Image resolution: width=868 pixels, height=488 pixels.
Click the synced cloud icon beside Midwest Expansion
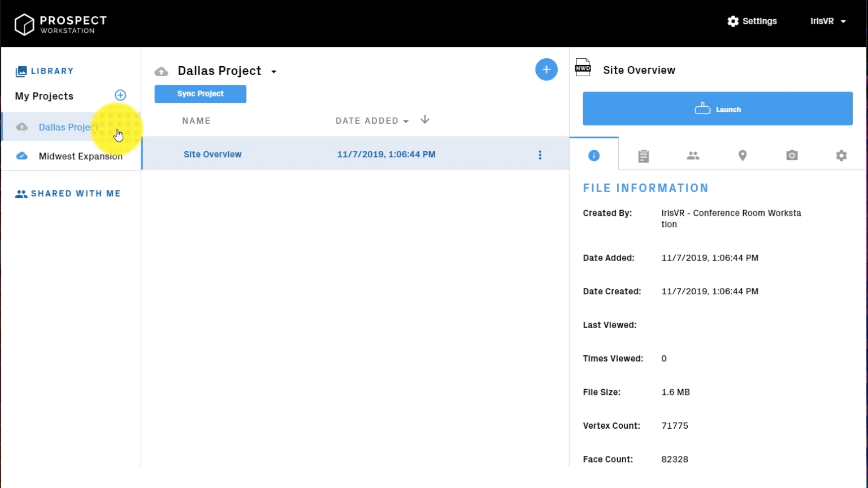[22, 156]
